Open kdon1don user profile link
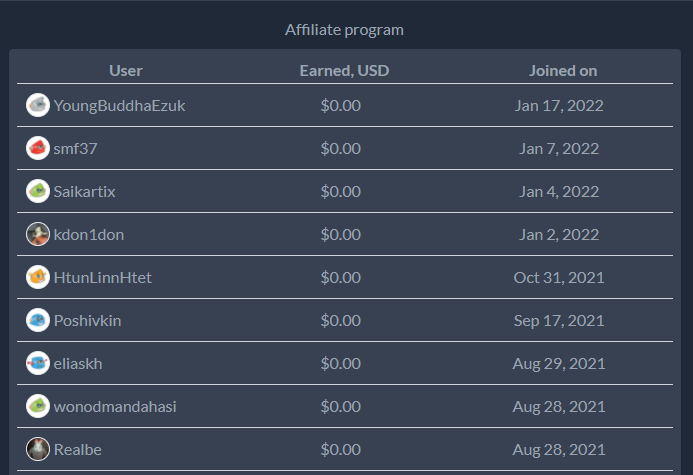The image size is (693, 475). point(89,235)
